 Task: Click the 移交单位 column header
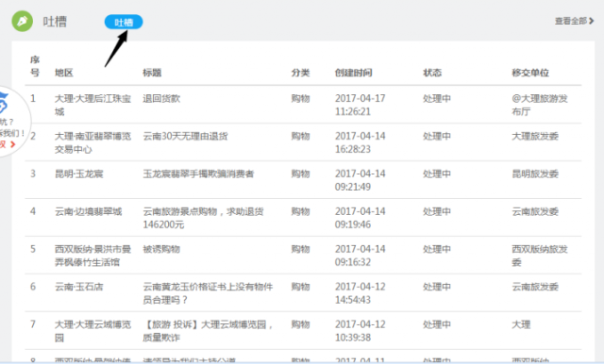pos(530,73)
